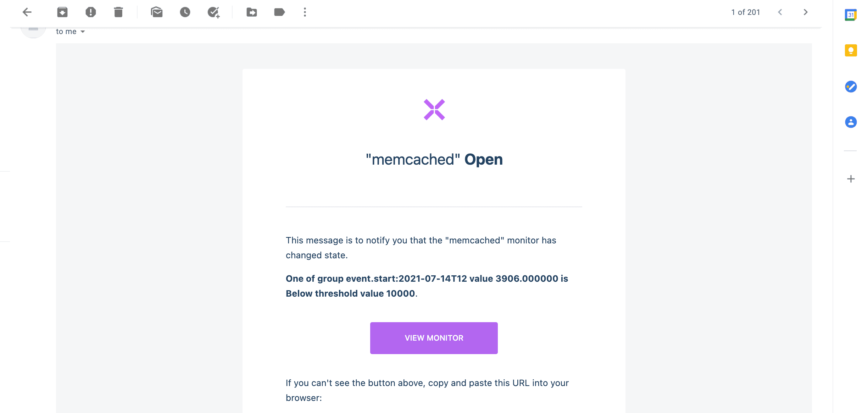Go back to the inbox
The image size is (868, 413).
pos(27,12)
